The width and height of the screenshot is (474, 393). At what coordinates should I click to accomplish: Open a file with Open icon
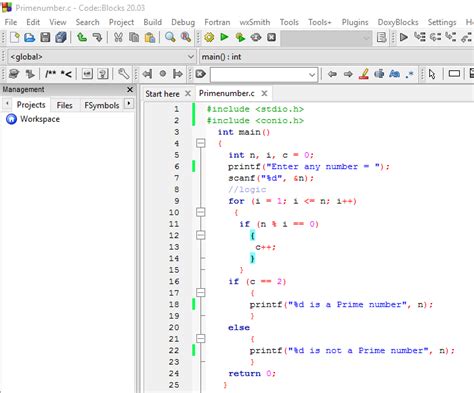[30, 37]
